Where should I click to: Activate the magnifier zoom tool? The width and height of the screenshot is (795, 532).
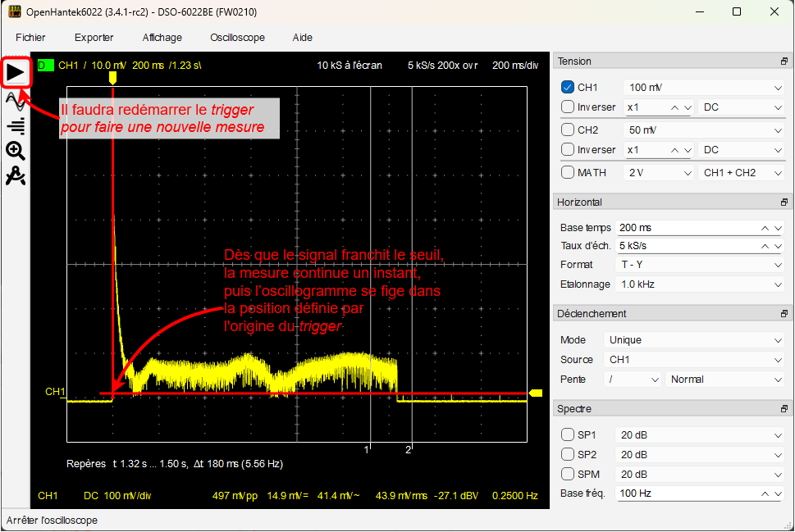(16, 151)
